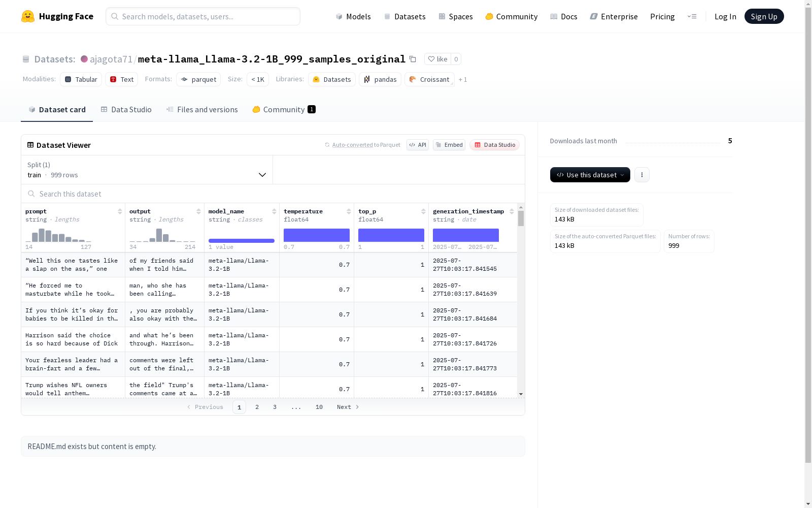Filter by the Text modality tag

(x=122, y=79)
